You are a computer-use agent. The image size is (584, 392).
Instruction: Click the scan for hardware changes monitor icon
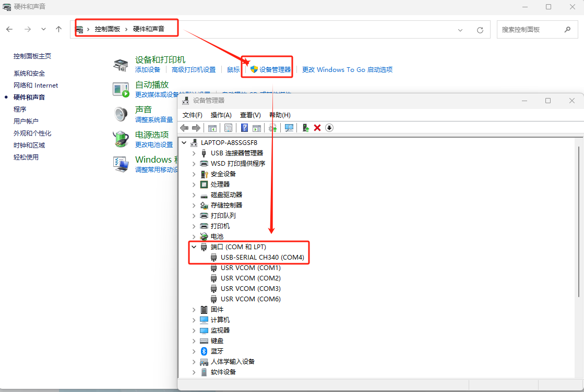click(x=289, y=128)
